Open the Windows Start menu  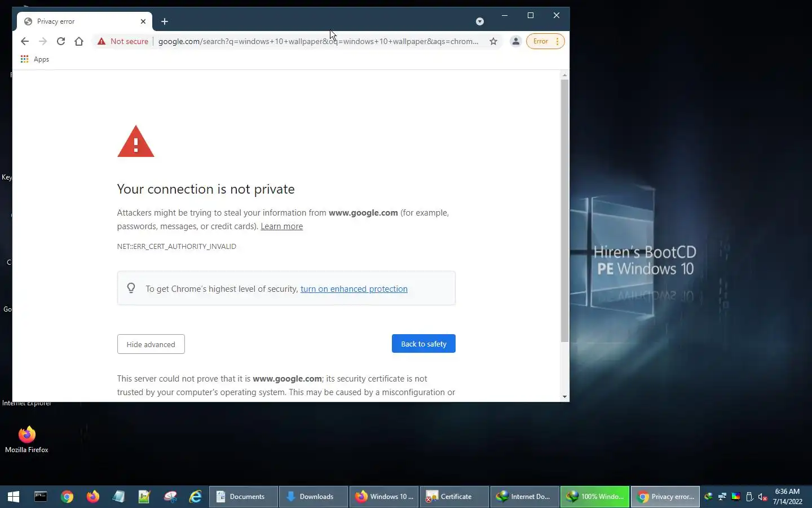click(x=14, y=497)
